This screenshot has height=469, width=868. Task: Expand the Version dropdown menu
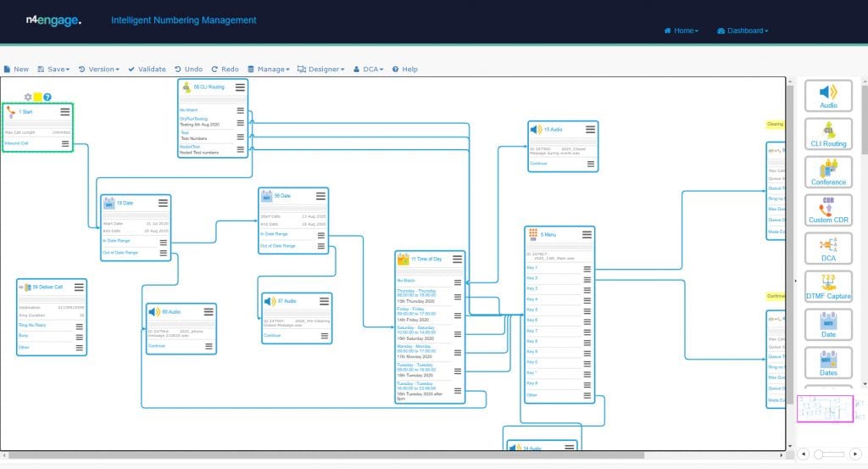click(98, 70)
